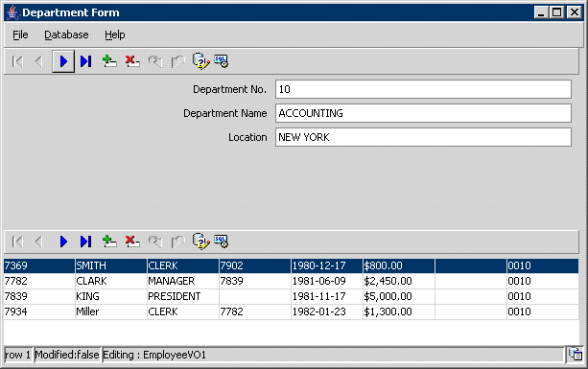Click rollback icon in department toolbar
Image resolution: width=588 pixels, height=369 pixels.
coord(177,61)
